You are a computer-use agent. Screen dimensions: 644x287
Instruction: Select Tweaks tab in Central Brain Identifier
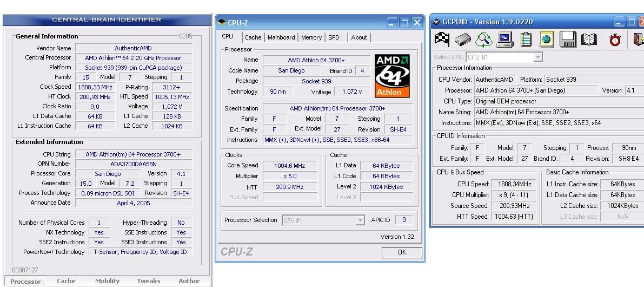pos(148,281)
